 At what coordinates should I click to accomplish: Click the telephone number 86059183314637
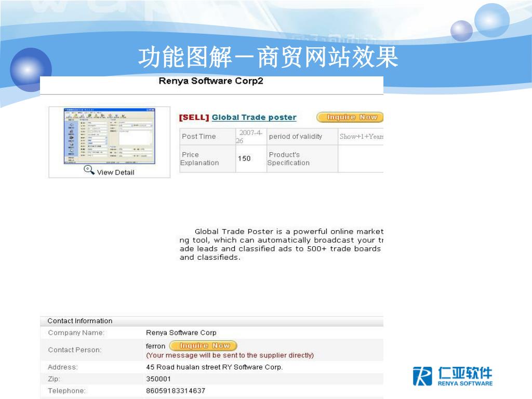click(x=176, y=391)
